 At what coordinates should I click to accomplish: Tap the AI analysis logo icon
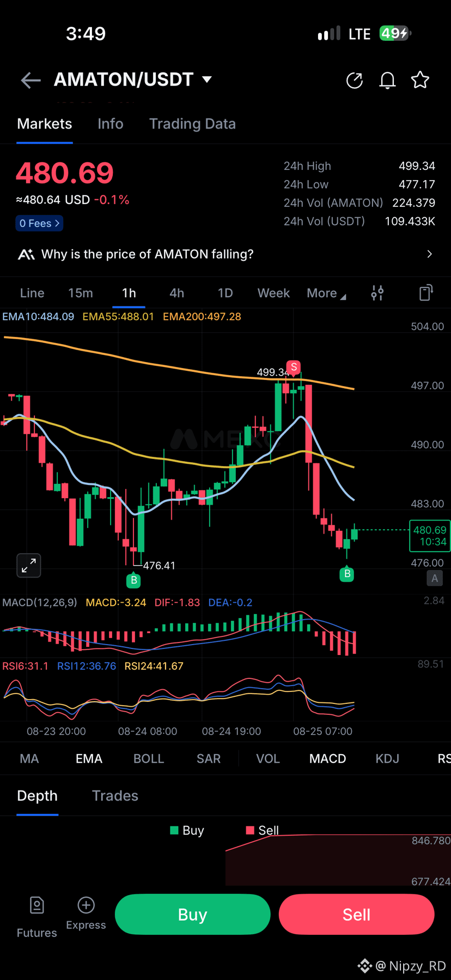click(26, 254)
